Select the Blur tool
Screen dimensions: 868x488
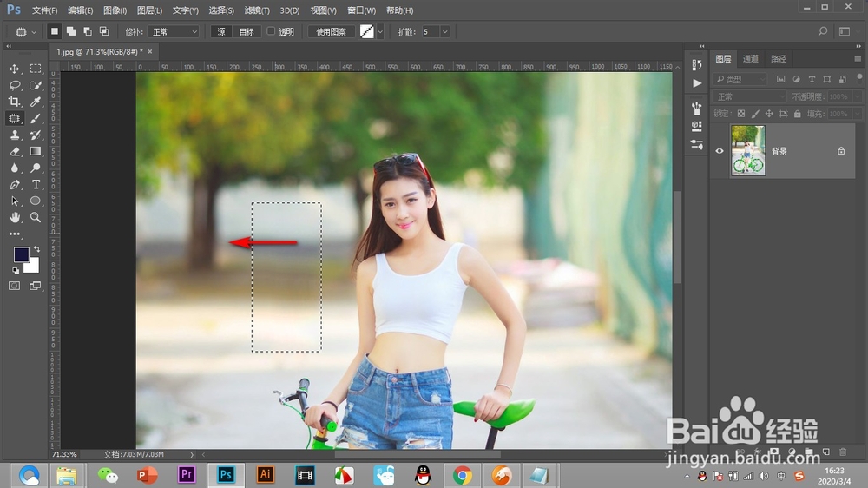[x=15, y=168]
